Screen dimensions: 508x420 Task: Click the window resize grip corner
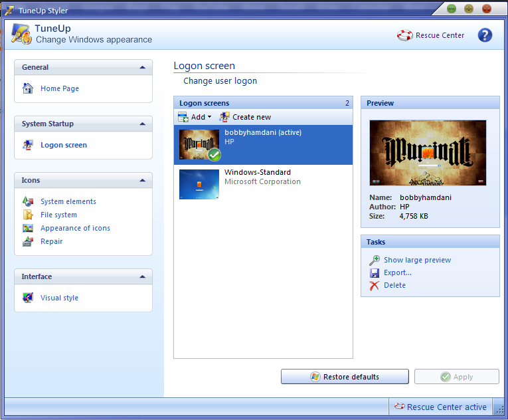499,409
